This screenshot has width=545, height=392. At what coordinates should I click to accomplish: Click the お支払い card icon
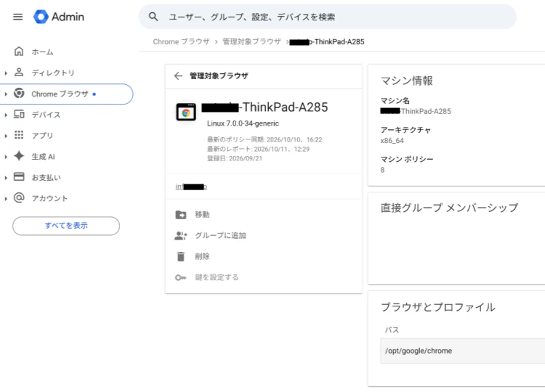click(x=19, y=176)
